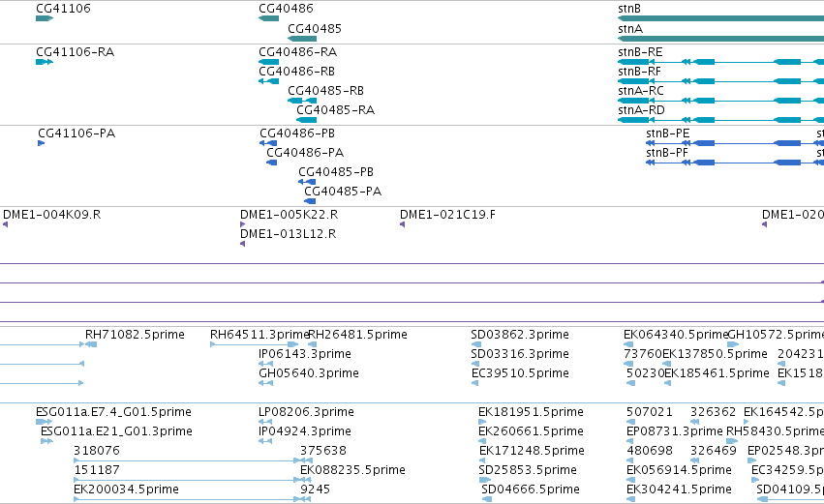Select the 507021 feature
The image size is (824, 504).
[630, 422]
